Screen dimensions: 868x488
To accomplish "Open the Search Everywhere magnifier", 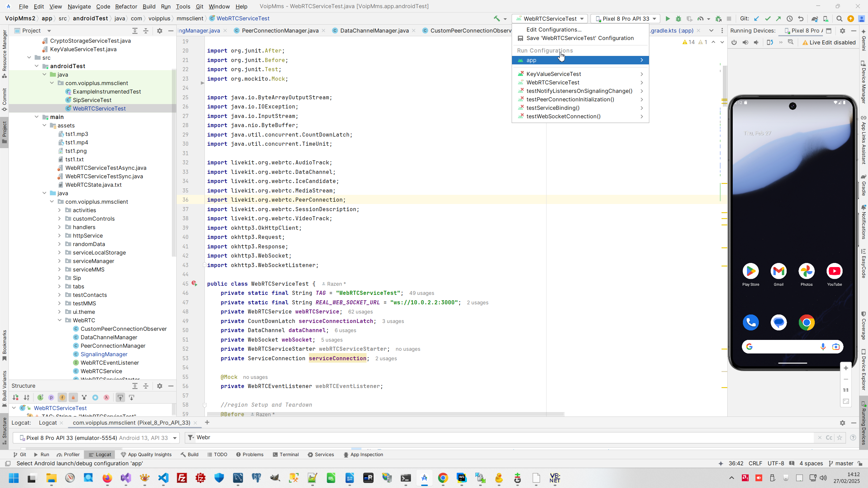I will tap(839, 19).
